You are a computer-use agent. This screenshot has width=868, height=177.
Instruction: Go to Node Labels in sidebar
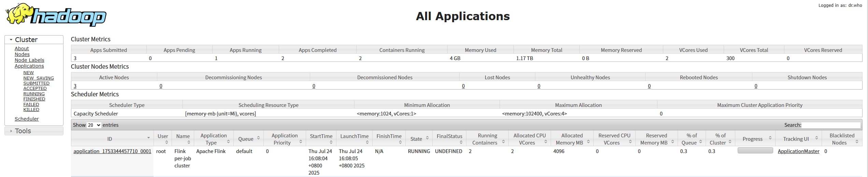(x=29, y=60)
